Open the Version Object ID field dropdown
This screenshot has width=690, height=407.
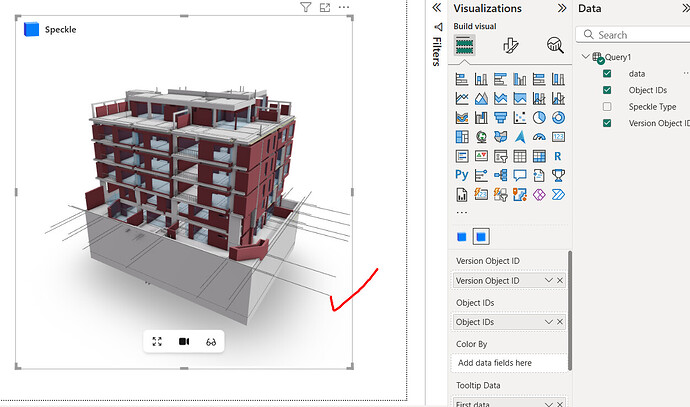[549, 280]
